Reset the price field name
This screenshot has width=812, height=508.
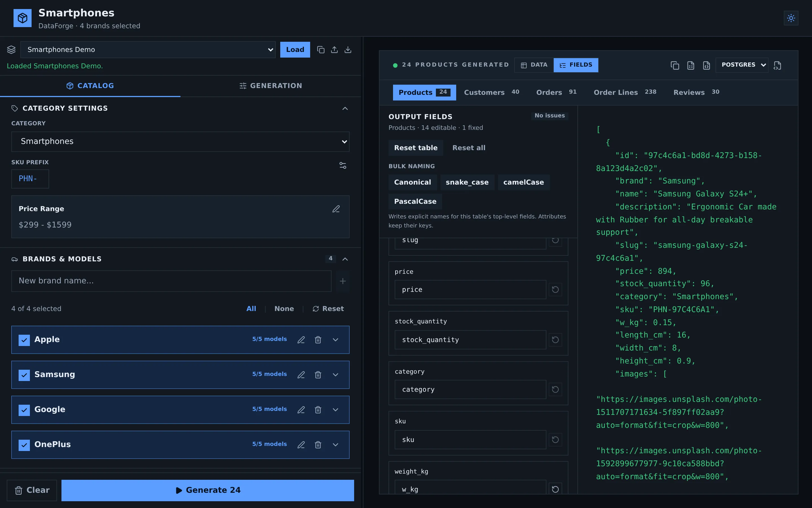point(555,290)
